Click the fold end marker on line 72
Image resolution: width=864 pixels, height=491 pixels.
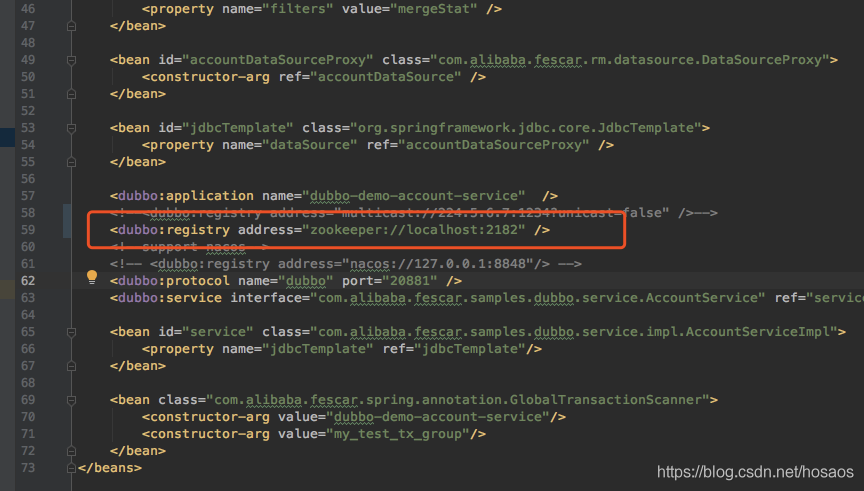tap(71, 451)
